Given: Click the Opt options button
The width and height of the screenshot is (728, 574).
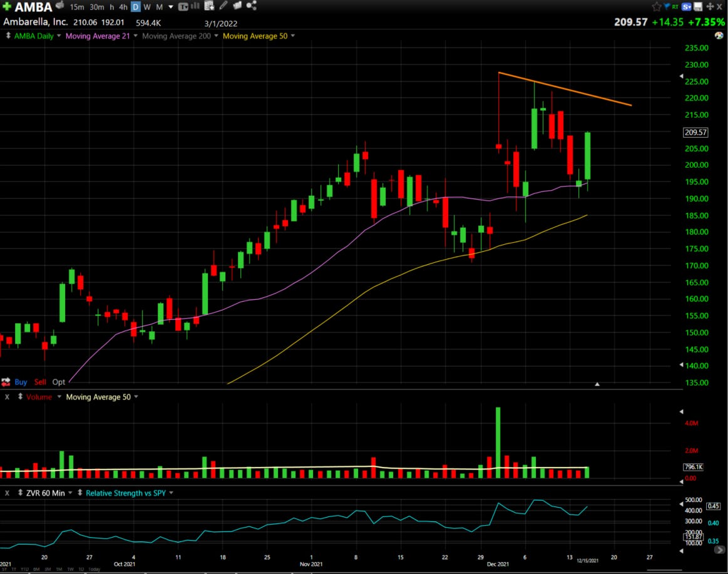Looking at the screenshot, I should point(58,382).
